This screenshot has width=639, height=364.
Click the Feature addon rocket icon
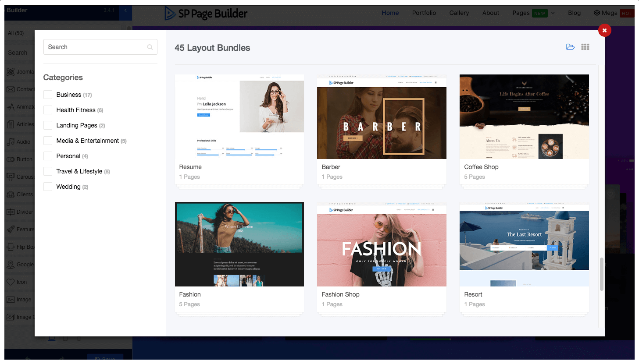[x=11, y=229]
